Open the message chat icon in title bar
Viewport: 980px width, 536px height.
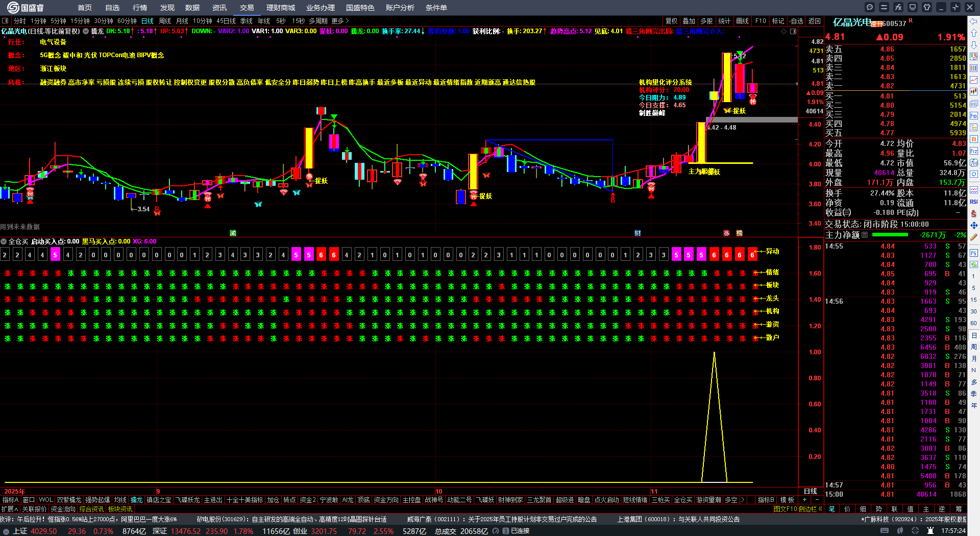[x=870, y=7]
